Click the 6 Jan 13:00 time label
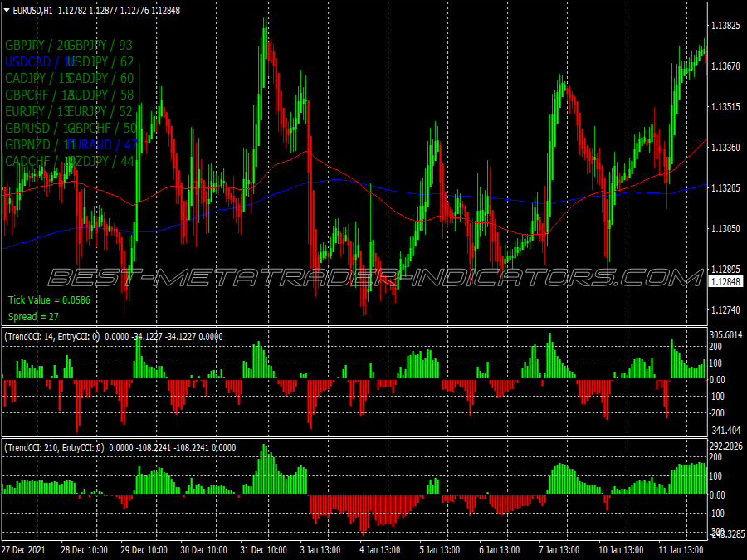Screen dimensions: 747x560 coord(500,550)
